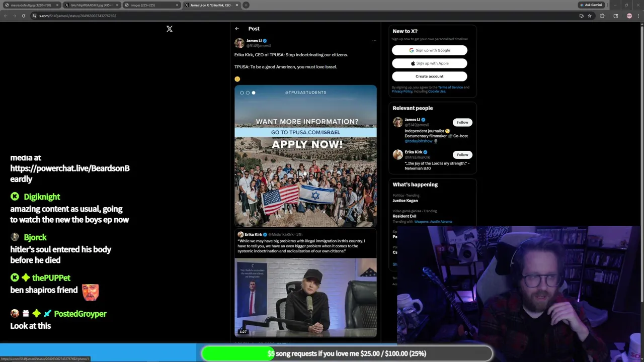
Task: Open the Chrome profile avatar
Action: tap(629, 16)
